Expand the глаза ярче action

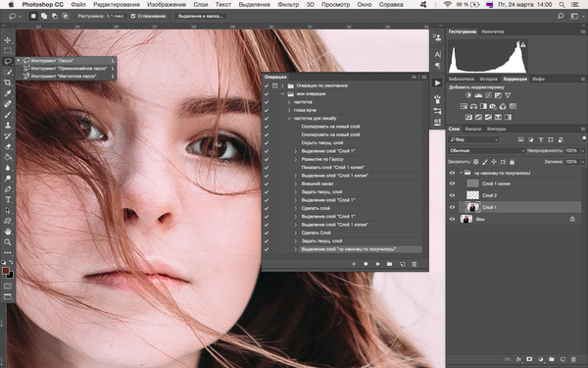[x=289, y=110]
